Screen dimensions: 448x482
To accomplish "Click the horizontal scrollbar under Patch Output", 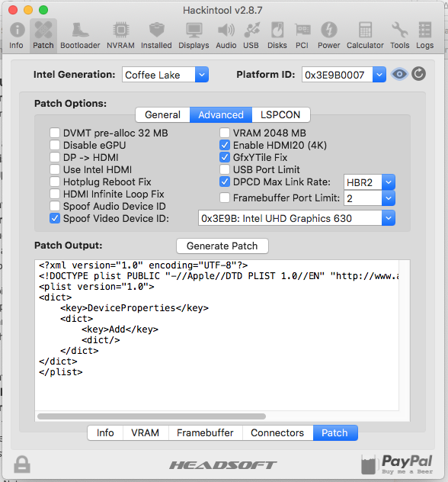I will 152,416.
